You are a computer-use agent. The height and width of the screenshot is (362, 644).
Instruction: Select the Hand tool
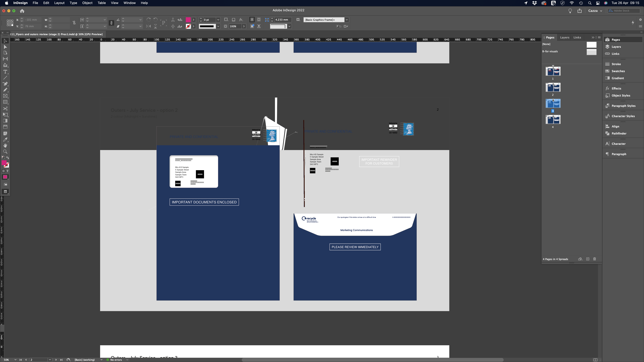coord(5,145)
